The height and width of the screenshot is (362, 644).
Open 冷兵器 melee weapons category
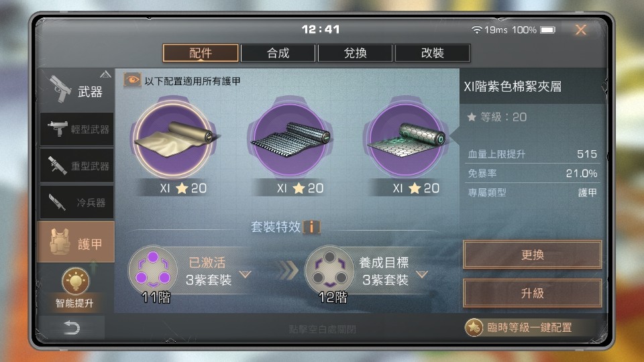click(x=76, y=202)
